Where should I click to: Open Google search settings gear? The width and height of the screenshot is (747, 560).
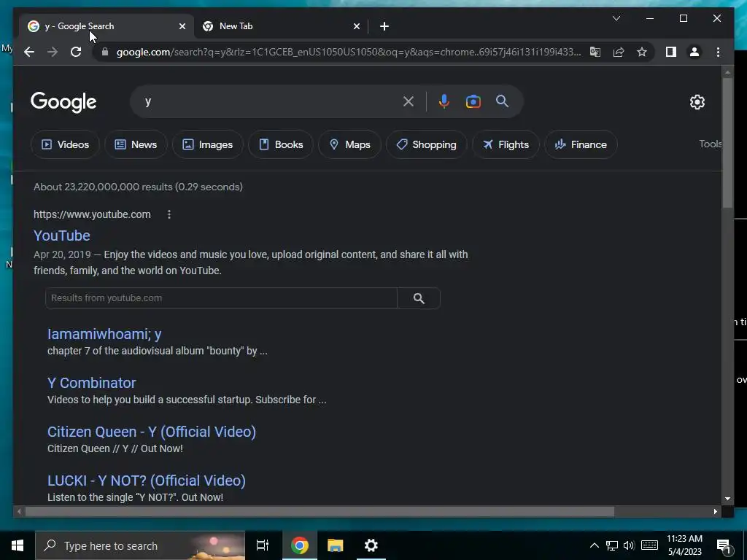[x=697, y=102]
